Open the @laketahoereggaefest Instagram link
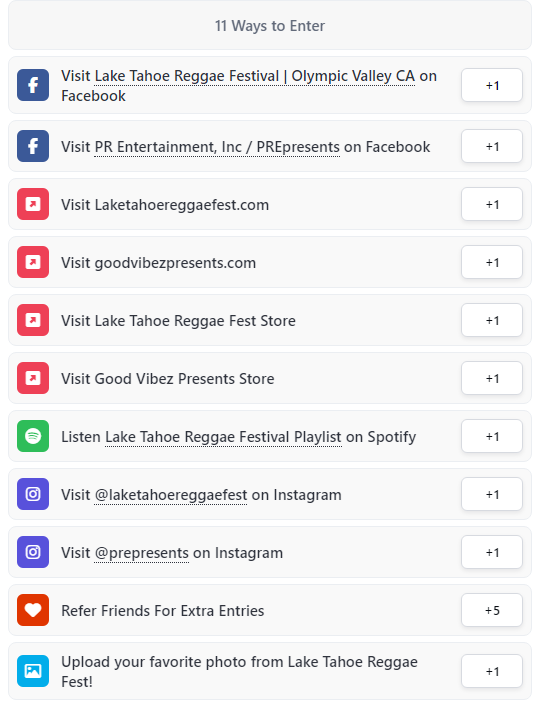This screenshot has width=540, height=706. pos(171,495)
